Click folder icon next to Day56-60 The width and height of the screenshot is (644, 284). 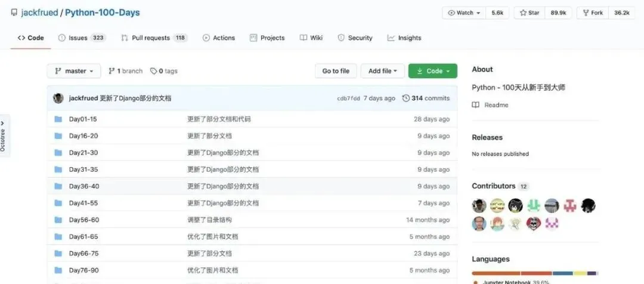[x=58, y=220]
